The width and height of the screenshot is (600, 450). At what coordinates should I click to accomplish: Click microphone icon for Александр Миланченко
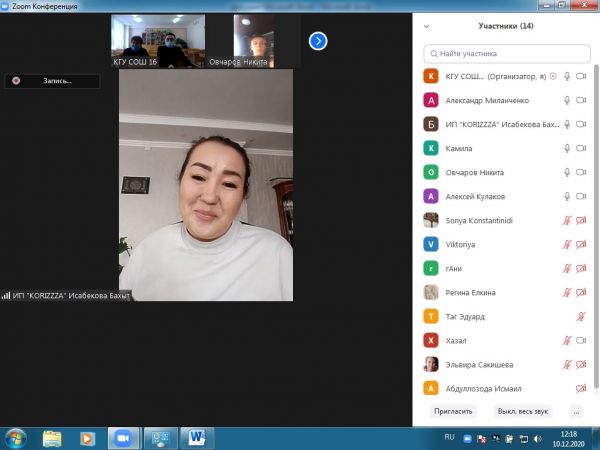coord(567,100)
